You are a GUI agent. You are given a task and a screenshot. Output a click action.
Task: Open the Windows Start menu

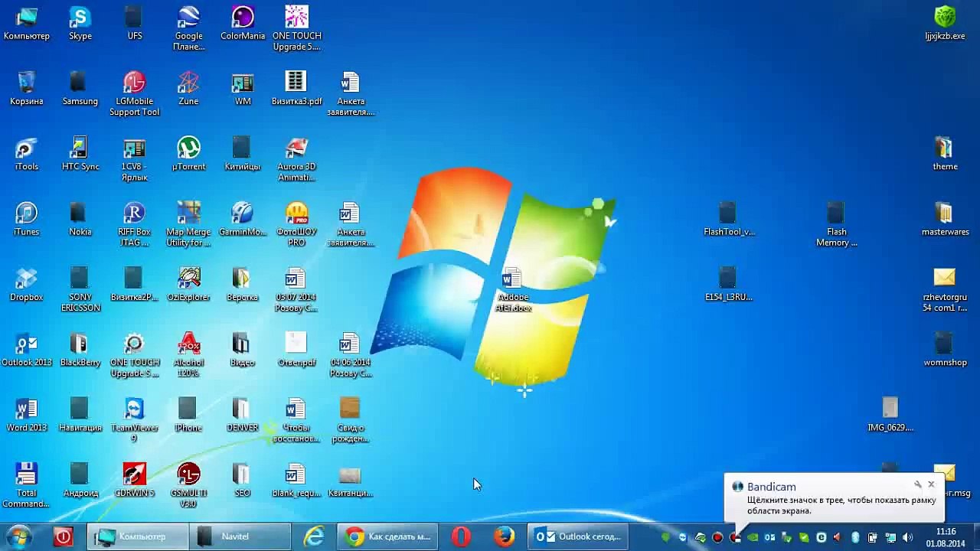click(x=20, y=536)
